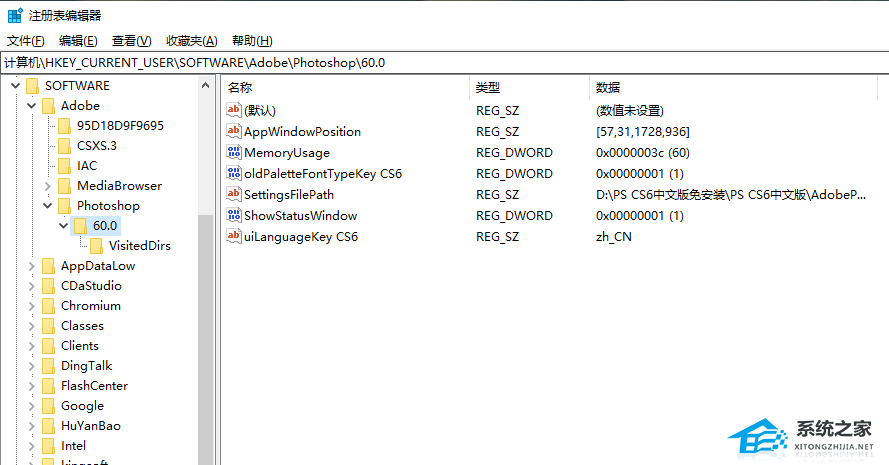The image size is (889, 465).
Task: Click the Registry Editor title bar icon
Action: tap(15, 15)
